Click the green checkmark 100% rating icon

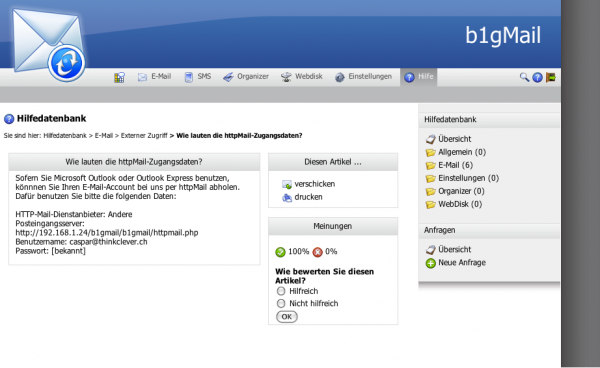tap(280, 252)
